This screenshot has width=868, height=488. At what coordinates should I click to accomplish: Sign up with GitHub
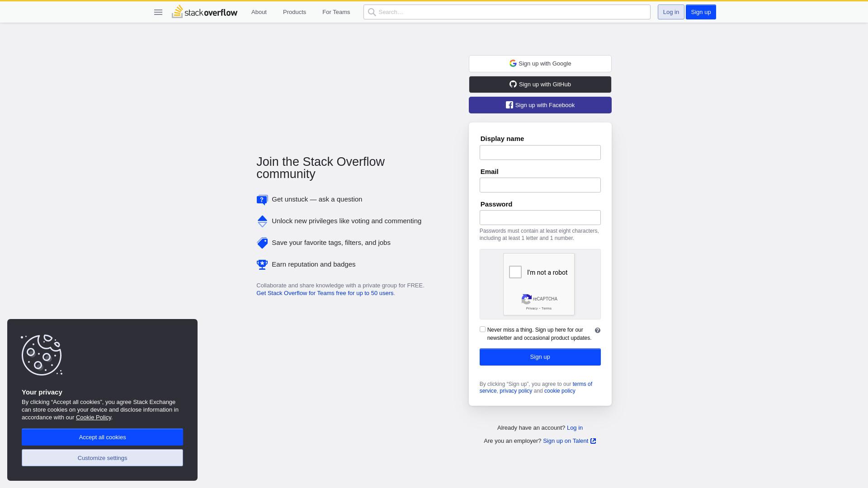[540, 84]
